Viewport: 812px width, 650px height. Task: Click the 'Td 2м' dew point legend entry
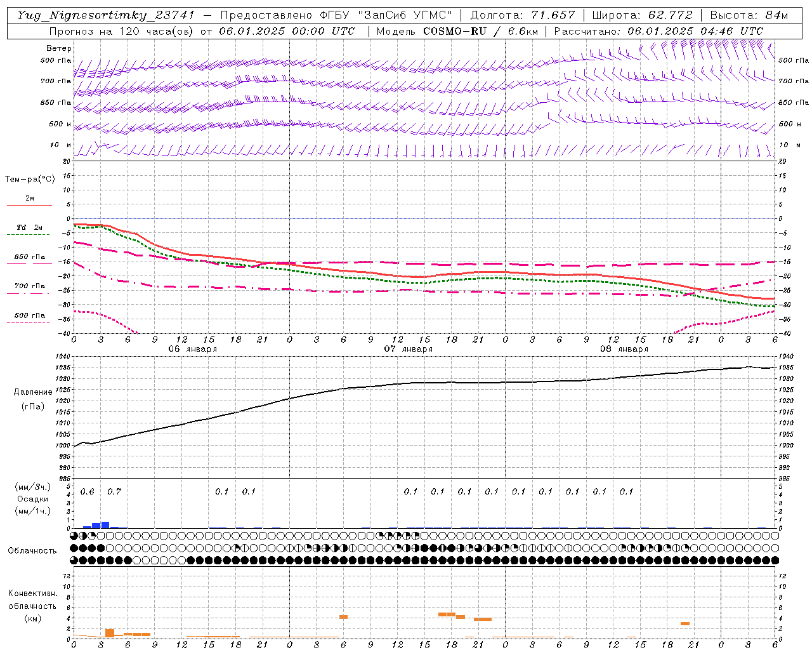coord(30,227)
